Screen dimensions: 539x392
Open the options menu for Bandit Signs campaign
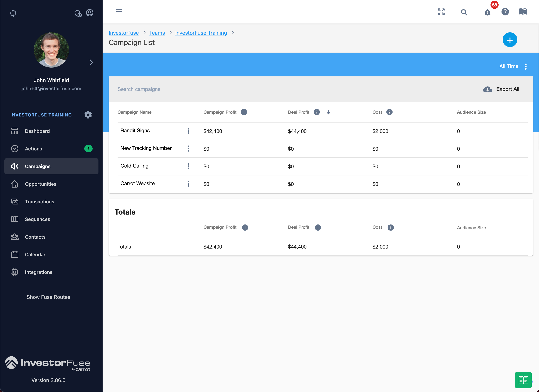[x=188, y=131]
